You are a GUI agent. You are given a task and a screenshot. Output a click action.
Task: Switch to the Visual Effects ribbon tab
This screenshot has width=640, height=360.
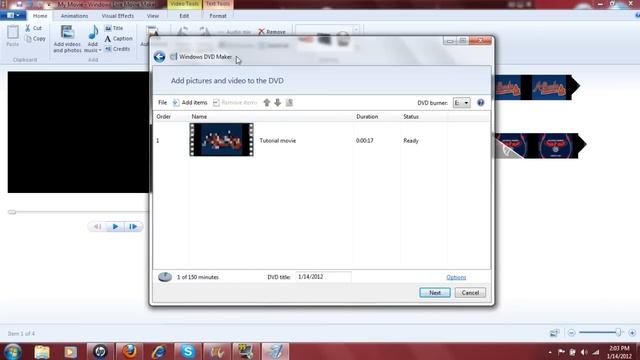(x=118, y=16)
